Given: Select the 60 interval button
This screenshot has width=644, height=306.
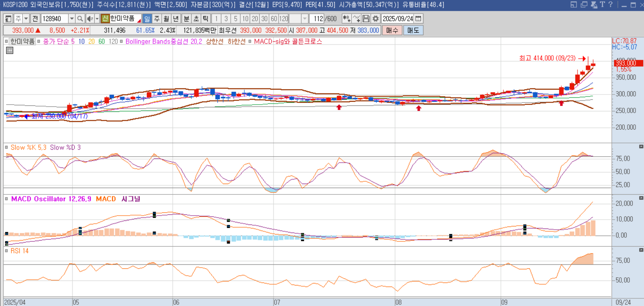Looking at the screenshot, I should (274, 19).
